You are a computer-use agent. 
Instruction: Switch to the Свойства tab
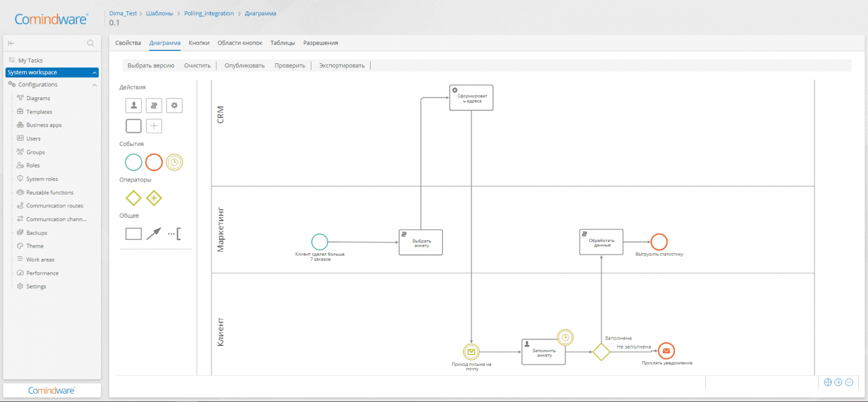click(128, 43)
